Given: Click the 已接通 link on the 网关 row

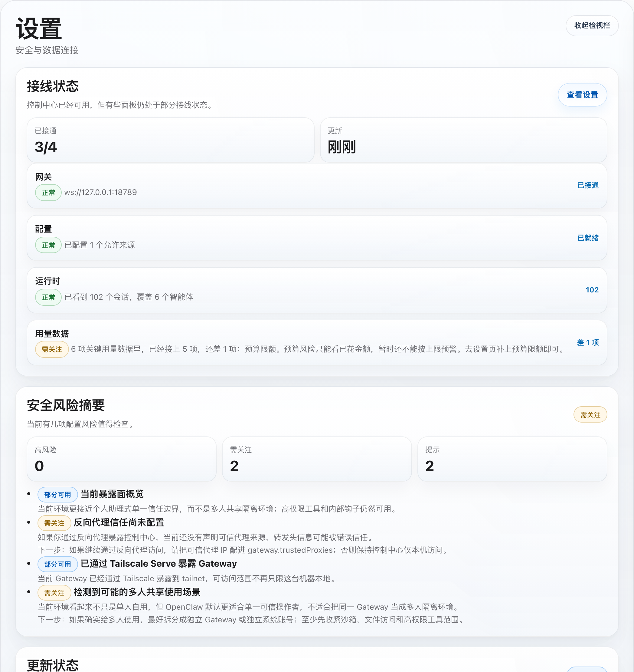Looking at the screenshot, I should pyautogui.click(x=588, y=185).
